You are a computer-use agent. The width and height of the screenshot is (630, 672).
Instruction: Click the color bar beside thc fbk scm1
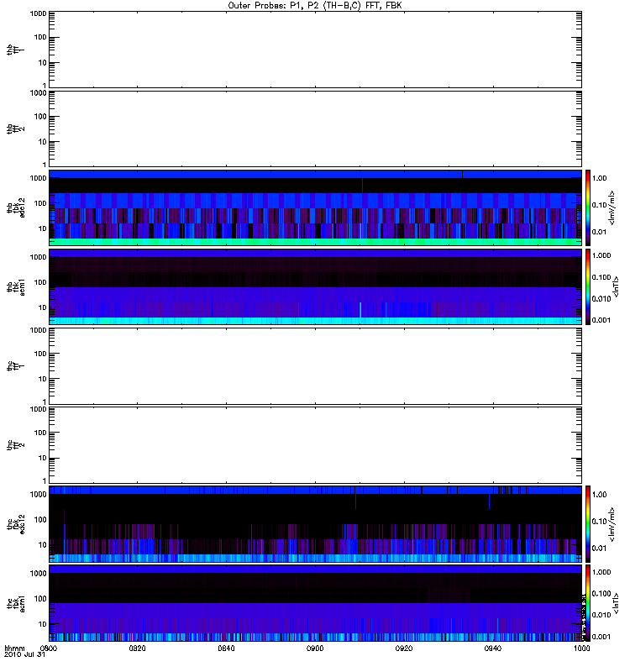click(588, 603)
